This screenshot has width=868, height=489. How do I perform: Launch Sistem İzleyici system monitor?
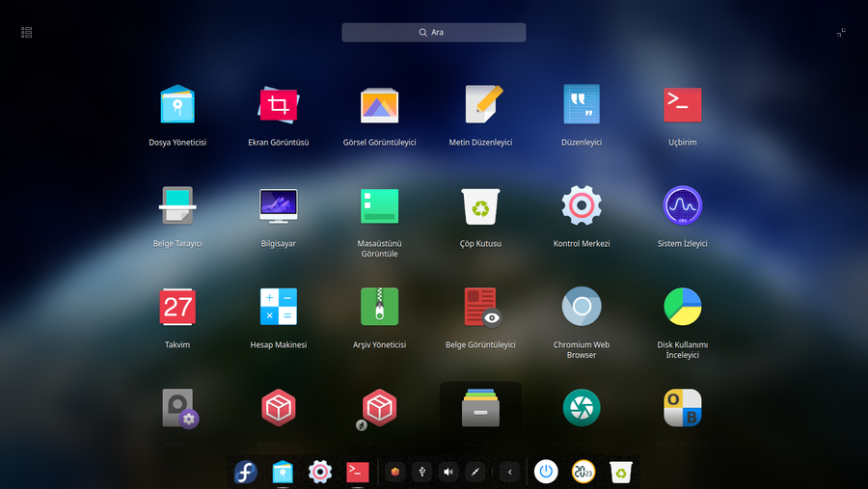pos(683,205)
